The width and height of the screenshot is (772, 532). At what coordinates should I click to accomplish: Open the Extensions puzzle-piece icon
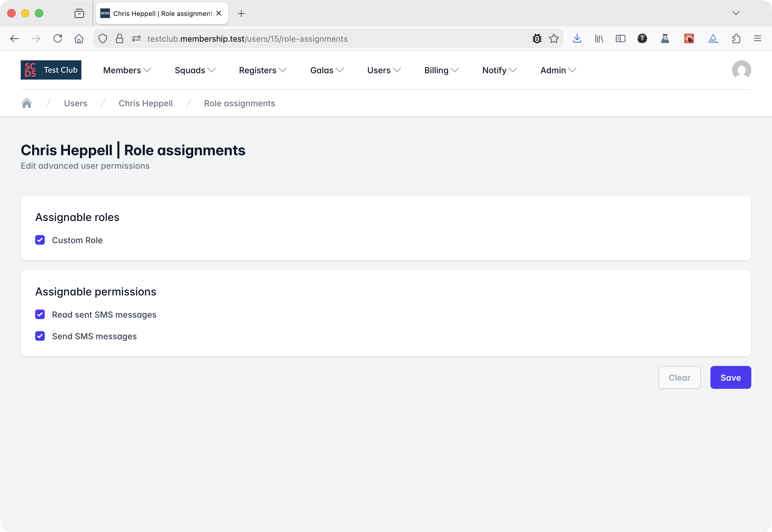click(737, 38)
